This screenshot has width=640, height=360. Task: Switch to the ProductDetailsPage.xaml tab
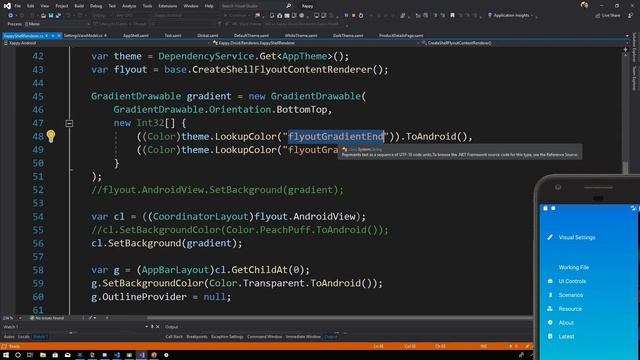click(401, 36)
